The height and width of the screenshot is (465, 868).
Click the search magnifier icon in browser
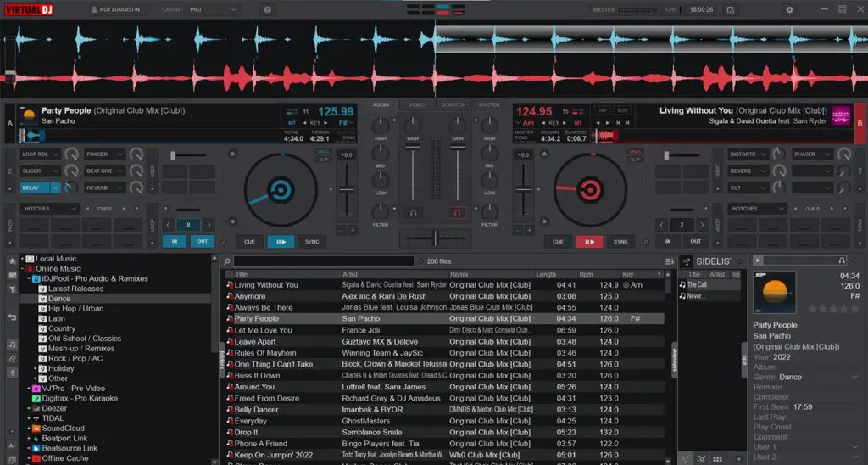point(227,261)
